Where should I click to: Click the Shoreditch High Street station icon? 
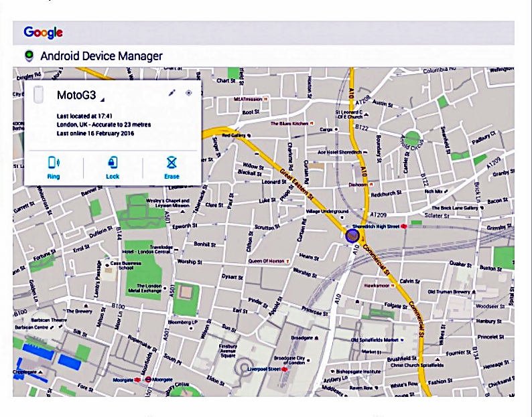coord(404,226)
